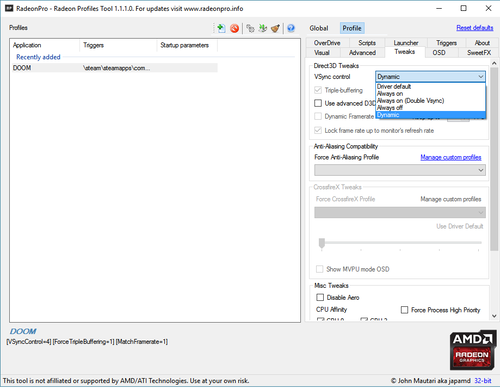Choose Dynamic in VSync list

pyautogui.click(x=430, y=115)
